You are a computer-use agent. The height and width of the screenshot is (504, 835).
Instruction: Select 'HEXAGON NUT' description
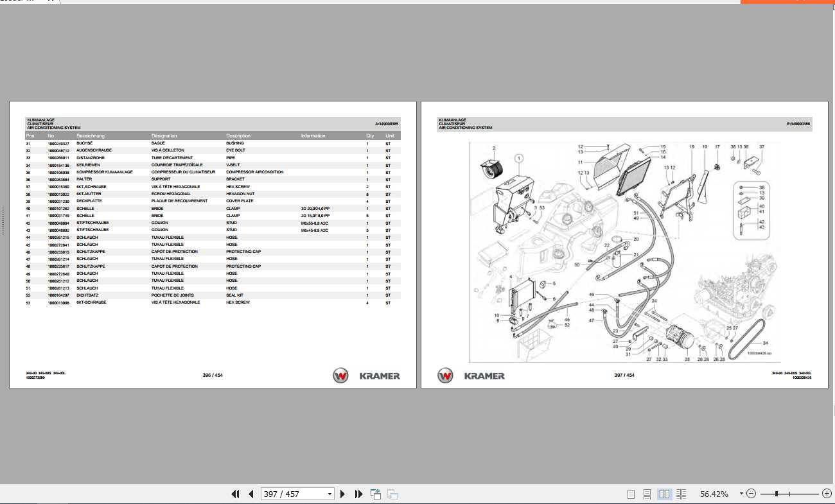[240, 194]
